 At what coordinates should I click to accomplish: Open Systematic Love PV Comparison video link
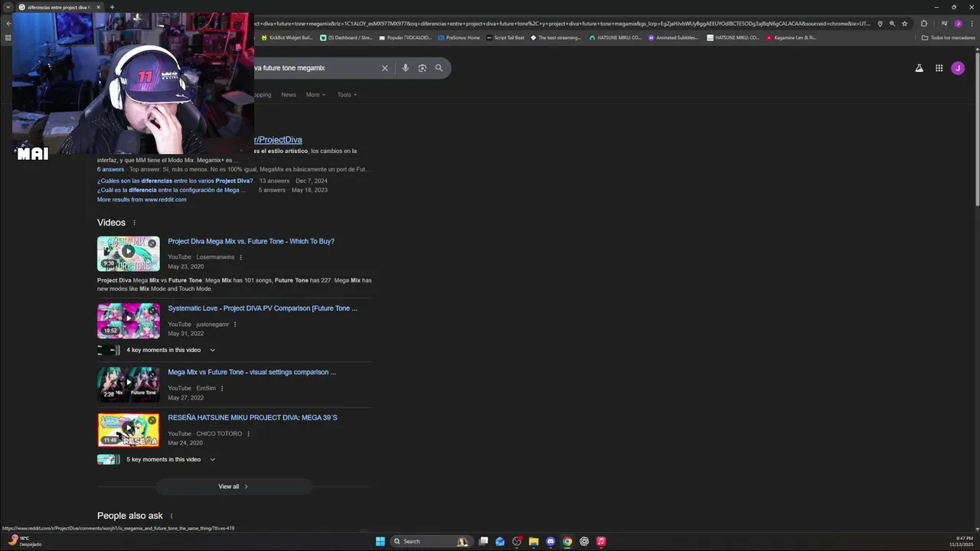(x=263, y=308)
